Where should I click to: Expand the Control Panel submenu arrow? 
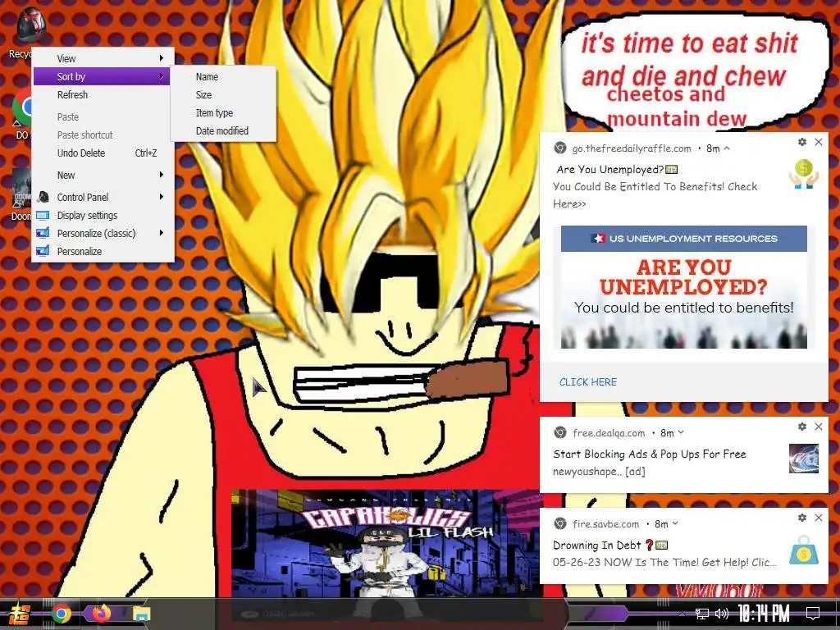coord(162,197)
